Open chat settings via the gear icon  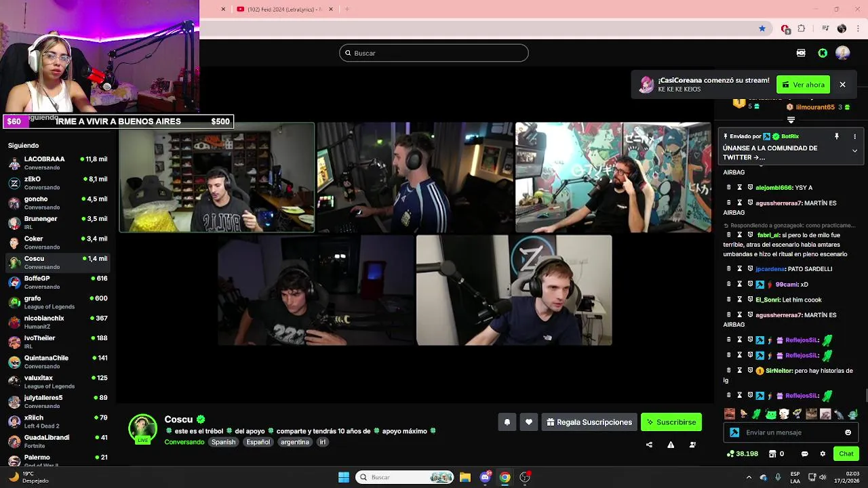[823, 453]
